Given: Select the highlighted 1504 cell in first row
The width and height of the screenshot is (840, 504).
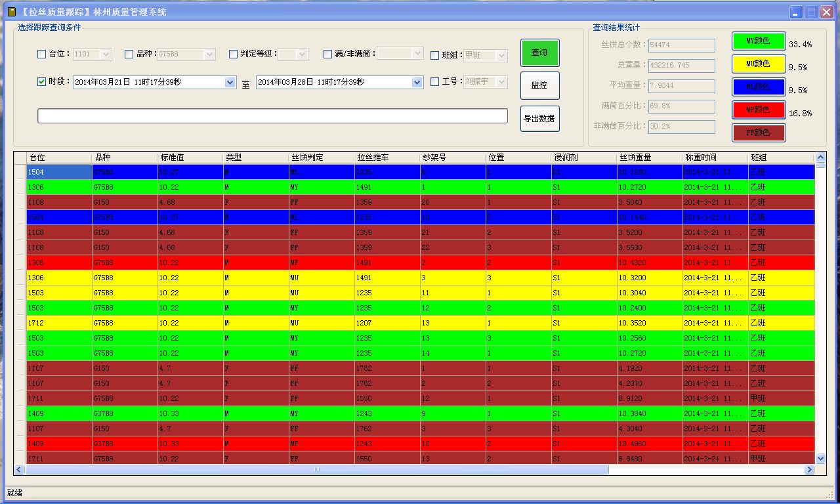Looking at the screenshot, I should point(59,172).
